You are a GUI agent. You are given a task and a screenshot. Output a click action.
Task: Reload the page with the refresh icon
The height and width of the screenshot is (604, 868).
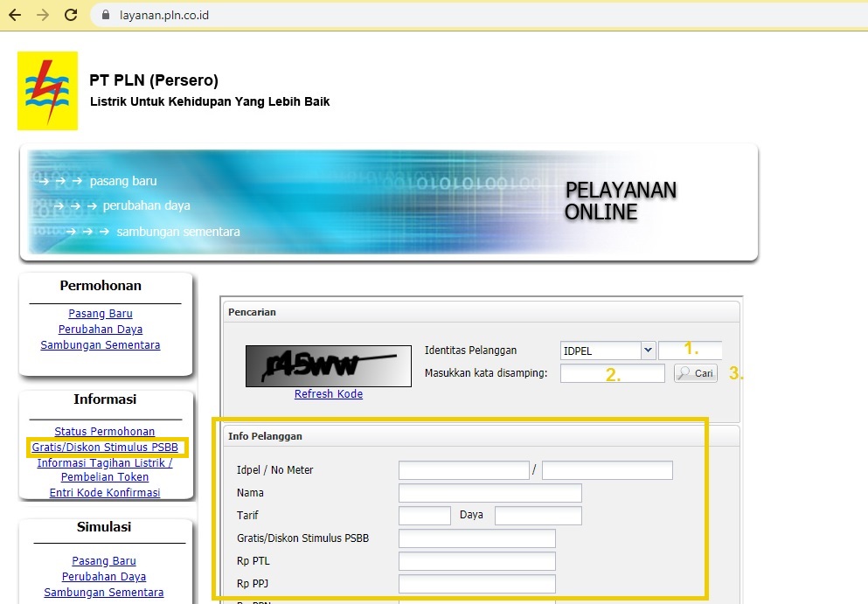(x=72, y=15)
